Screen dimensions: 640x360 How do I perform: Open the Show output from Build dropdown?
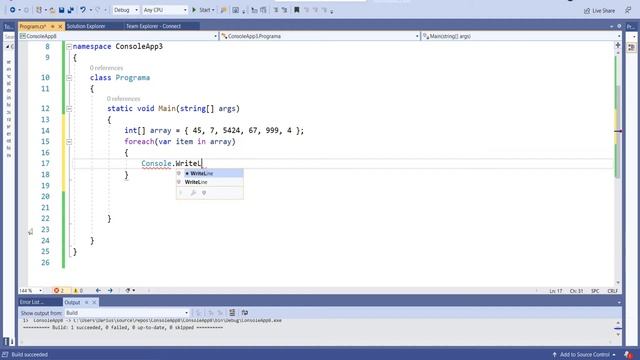pos(127,313)
